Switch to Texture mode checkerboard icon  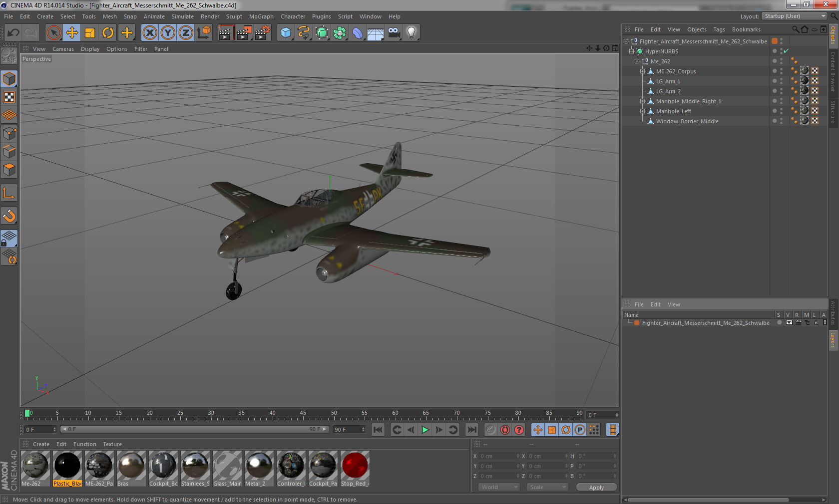pos(9,97)
